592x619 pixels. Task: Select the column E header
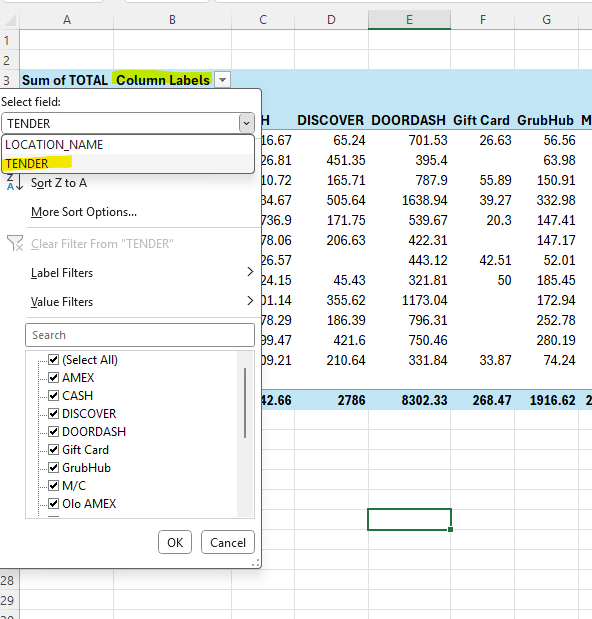409,20
